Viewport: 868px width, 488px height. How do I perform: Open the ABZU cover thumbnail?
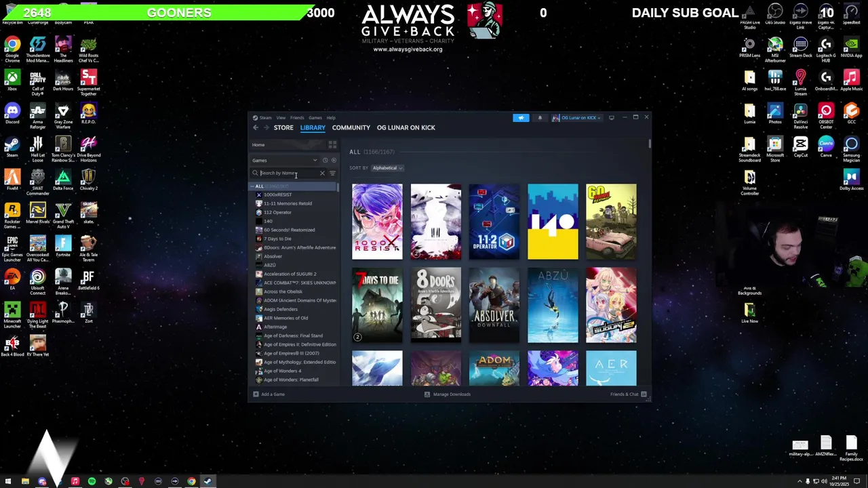click(x=553, y=305)
